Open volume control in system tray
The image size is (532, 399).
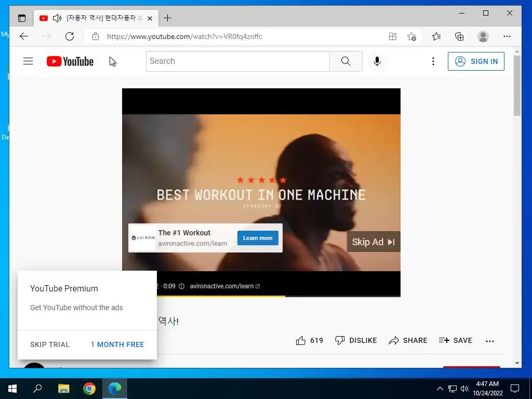(x=464, y=389)
